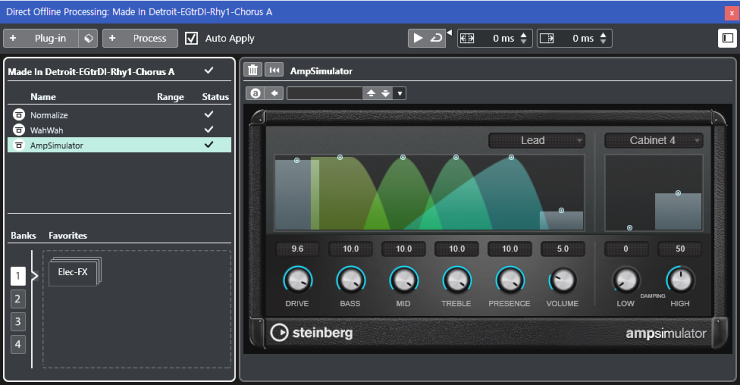Viewport: 740px width, 385px height.
Task: Click the Range column header
Action: 170,97
